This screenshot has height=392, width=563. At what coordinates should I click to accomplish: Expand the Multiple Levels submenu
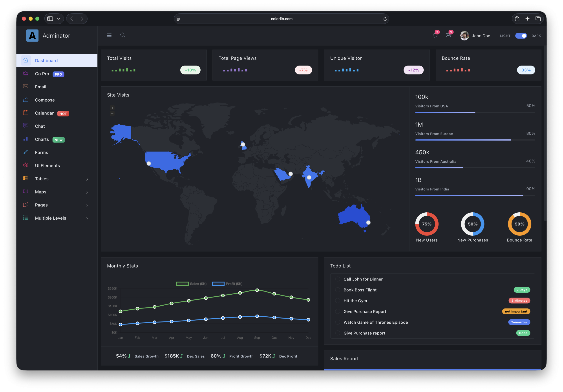(87, 218)
